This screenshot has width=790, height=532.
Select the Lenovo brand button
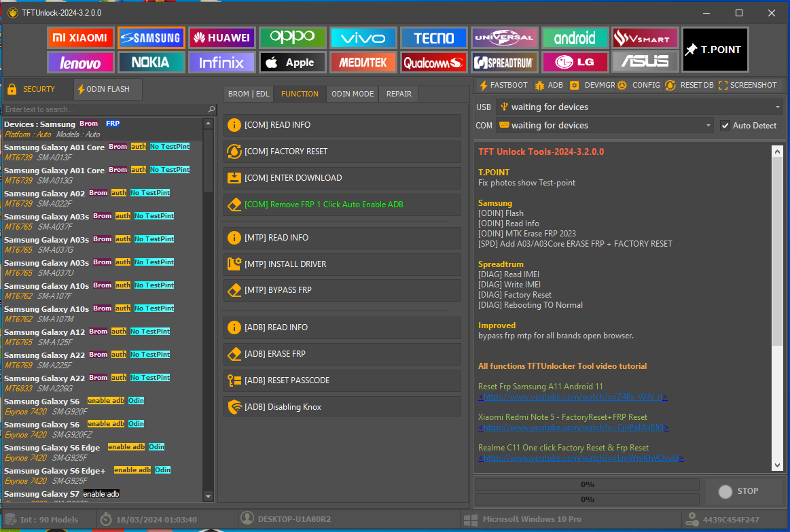click(x=81, y=63)
